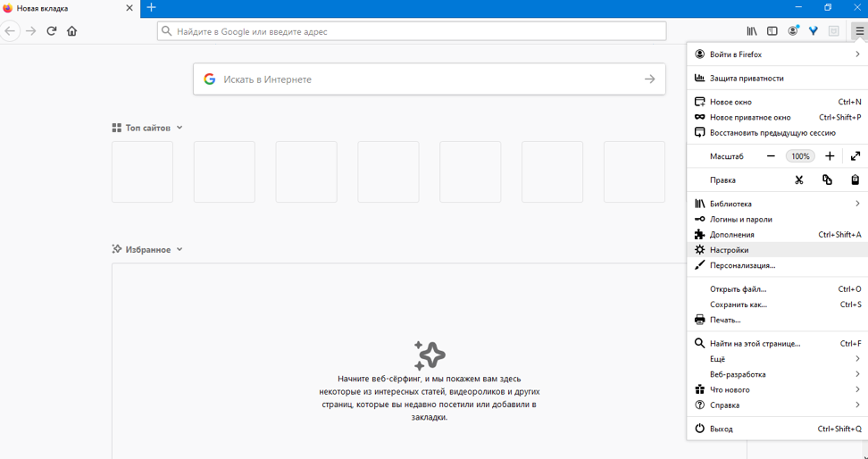Click Войти в Firefox
868x459 pixels.
click(x=736, y=54)
